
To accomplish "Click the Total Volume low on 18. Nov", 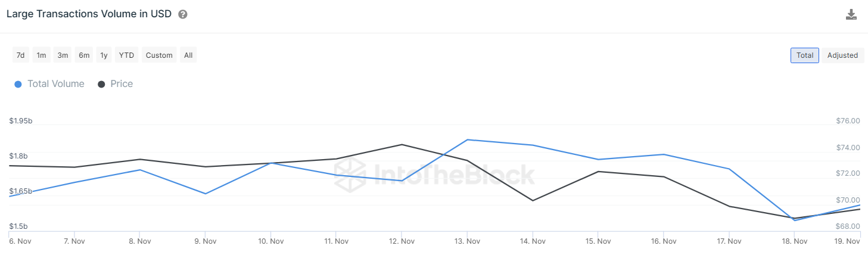I will coord(795,220).
